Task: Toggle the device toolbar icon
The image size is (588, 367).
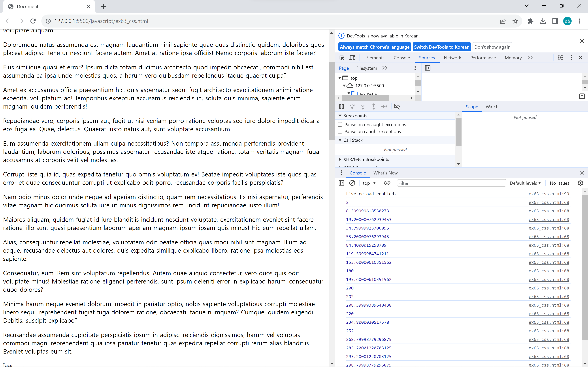Action: 352,58
